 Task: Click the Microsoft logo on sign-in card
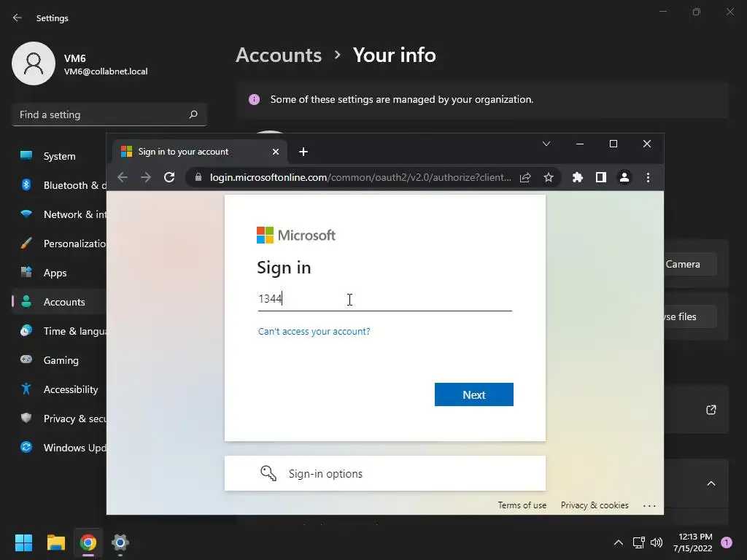pos(296,236)
